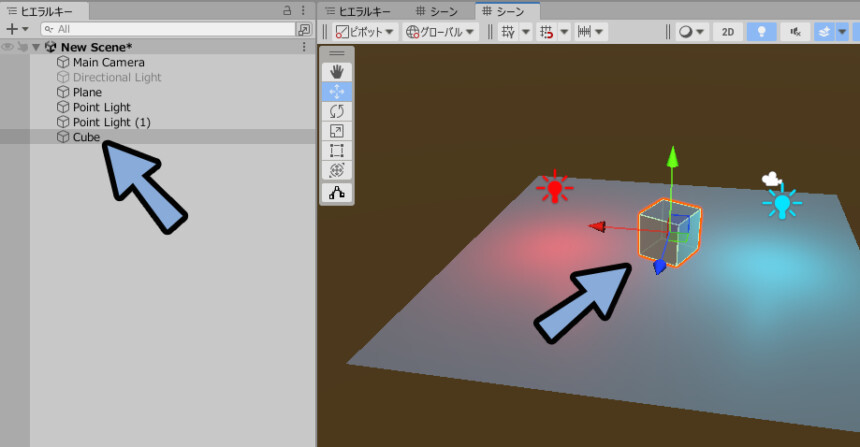Select the Hand (View) tool

[x=337, y=72]
